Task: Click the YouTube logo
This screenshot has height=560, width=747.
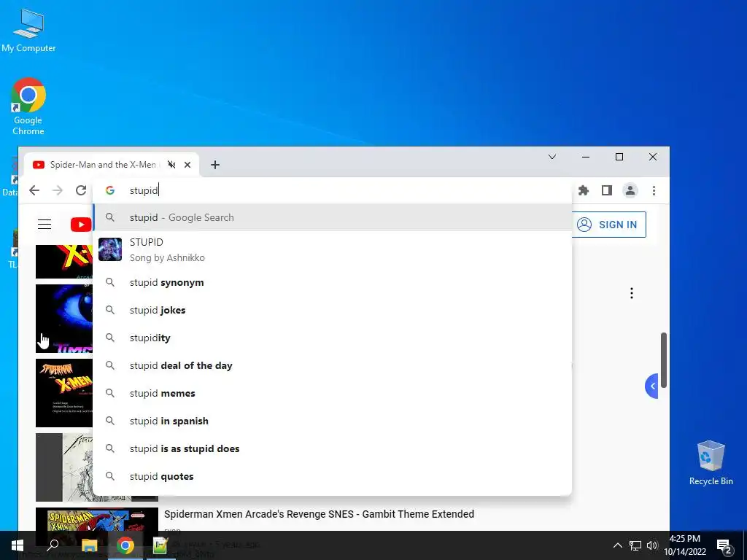Action: click(x=81, y=225)
